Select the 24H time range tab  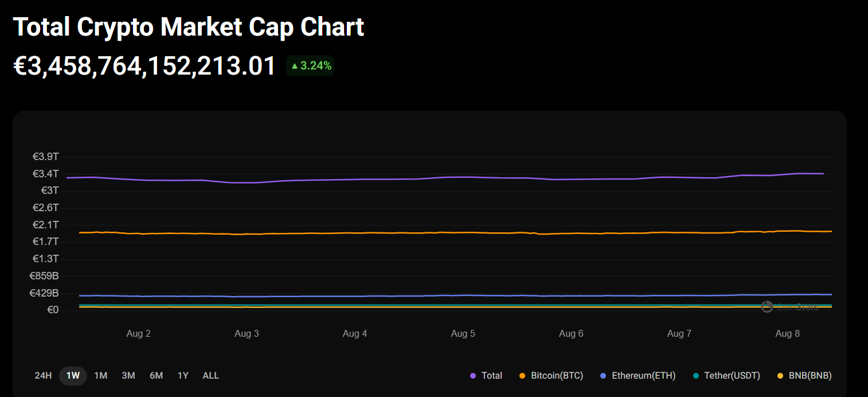click(x=42, y=375)
